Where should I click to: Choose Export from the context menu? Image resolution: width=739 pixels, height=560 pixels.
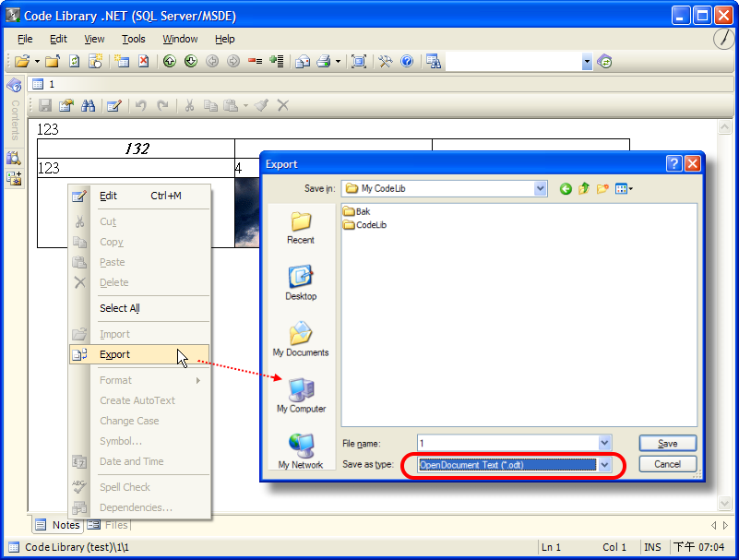click(x=139, y=354)
